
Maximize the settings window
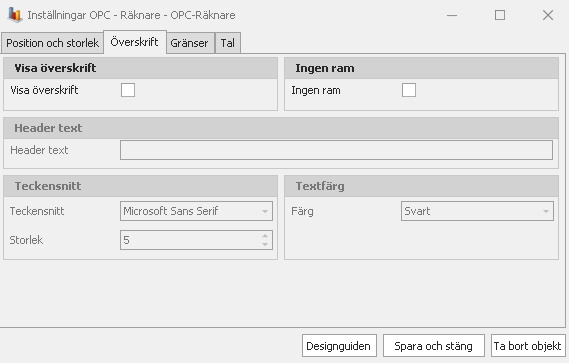[x=500, y=15]
